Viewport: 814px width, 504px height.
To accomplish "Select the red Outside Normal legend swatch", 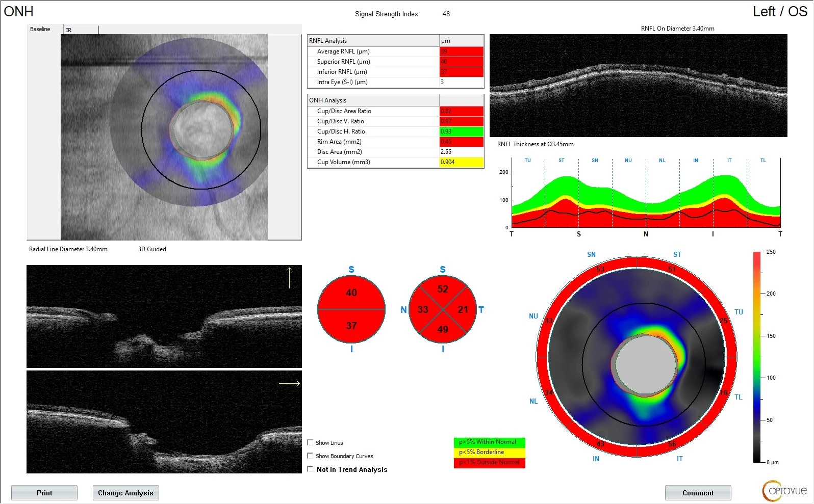I will coord(489,463).
